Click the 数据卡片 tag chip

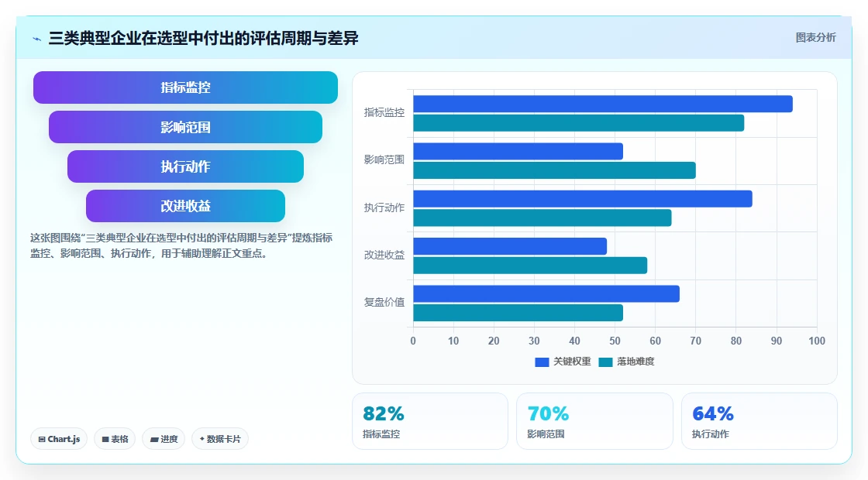click(x=220, y=439)
